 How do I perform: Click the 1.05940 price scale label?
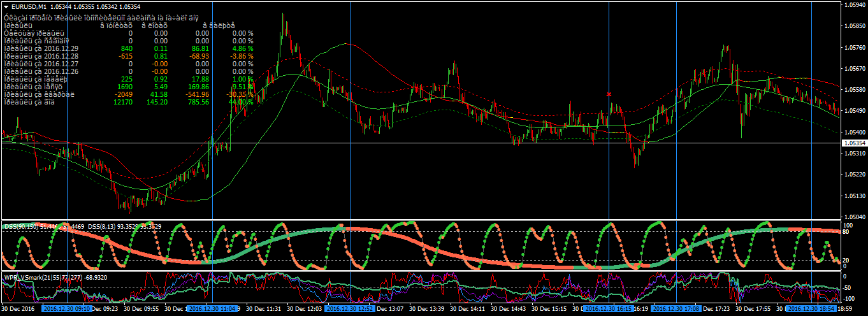pyautogui.click(x=854, y=5)
